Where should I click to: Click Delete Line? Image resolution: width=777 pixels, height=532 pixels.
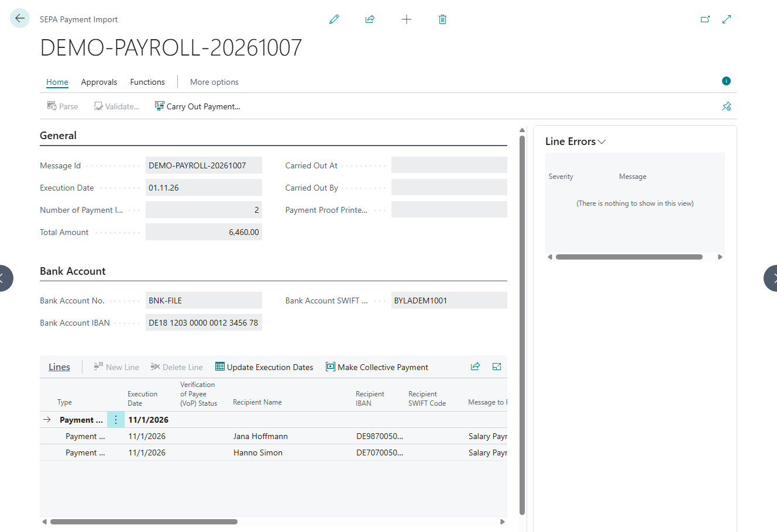click(x=177, y=367)
